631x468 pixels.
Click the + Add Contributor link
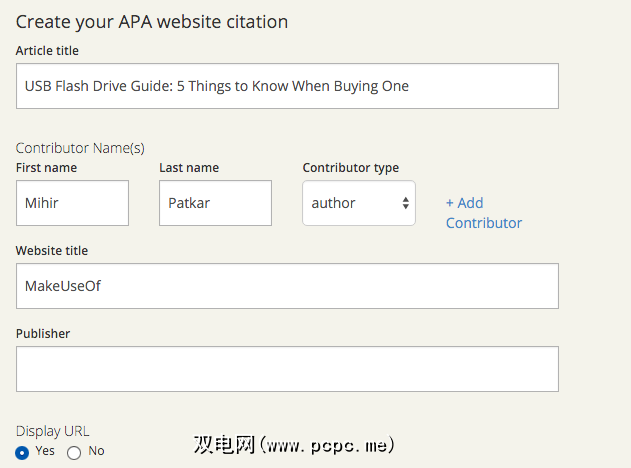[x=484, y=213]
